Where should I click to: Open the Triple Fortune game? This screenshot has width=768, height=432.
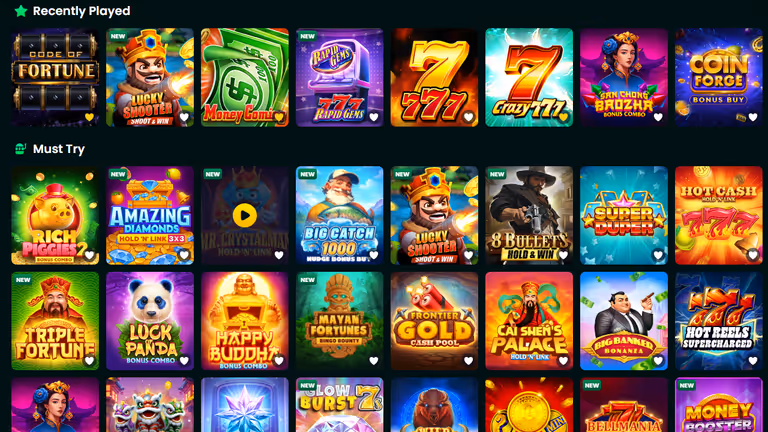pos(55,321)
